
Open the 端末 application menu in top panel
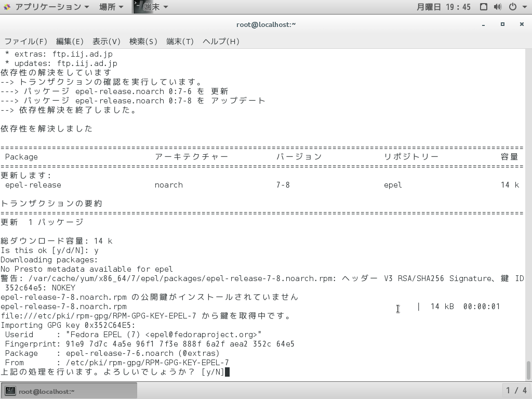(x=155, y=7)
